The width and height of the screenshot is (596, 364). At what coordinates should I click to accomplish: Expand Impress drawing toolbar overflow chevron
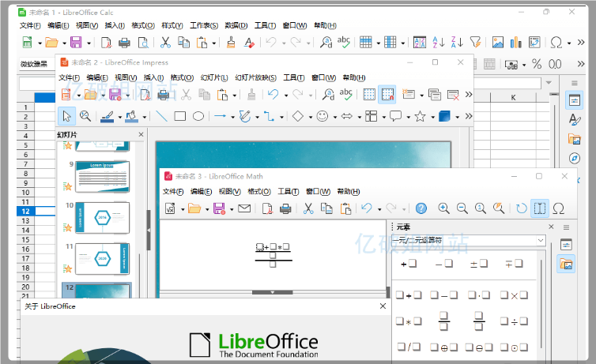[469, 116]
